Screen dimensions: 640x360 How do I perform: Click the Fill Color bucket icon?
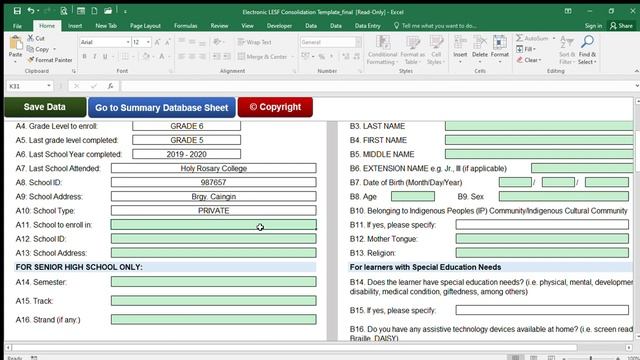pyautogui.click(x=146, y=56)
